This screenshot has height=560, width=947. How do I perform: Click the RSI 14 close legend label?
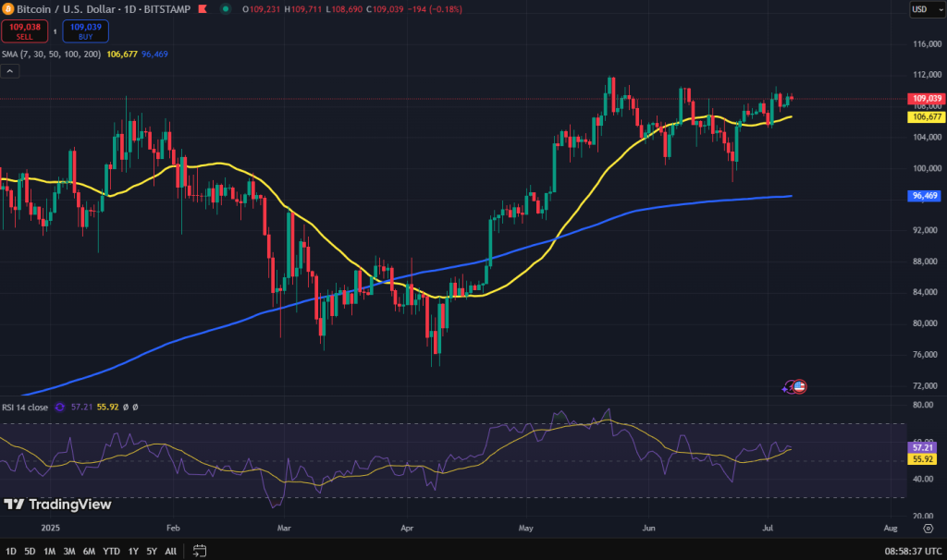tap(25, 408)
